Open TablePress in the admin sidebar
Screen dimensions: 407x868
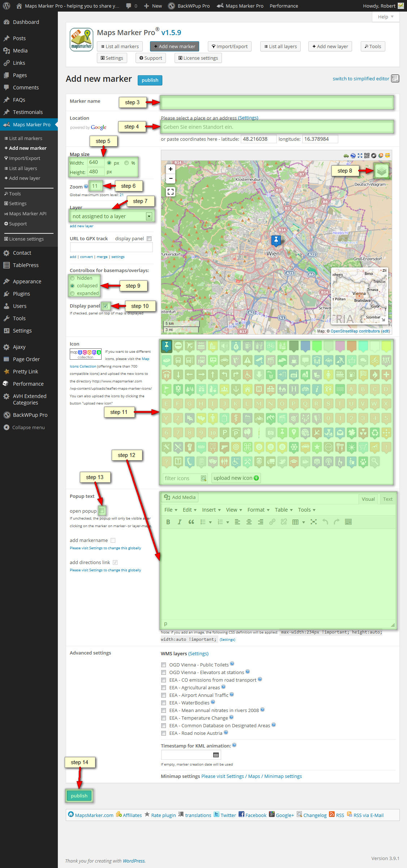[26, 265]
